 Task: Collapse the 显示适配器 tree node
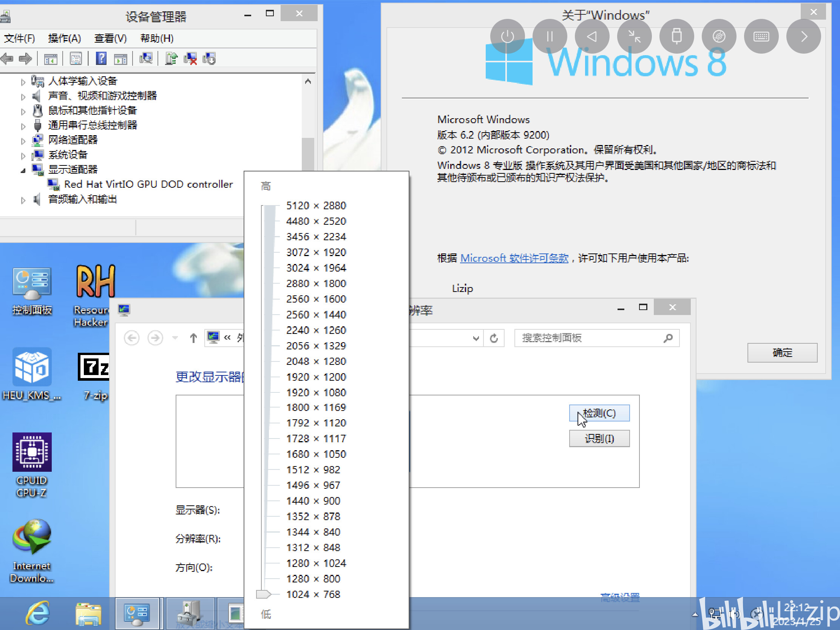(x=23, y=170)
